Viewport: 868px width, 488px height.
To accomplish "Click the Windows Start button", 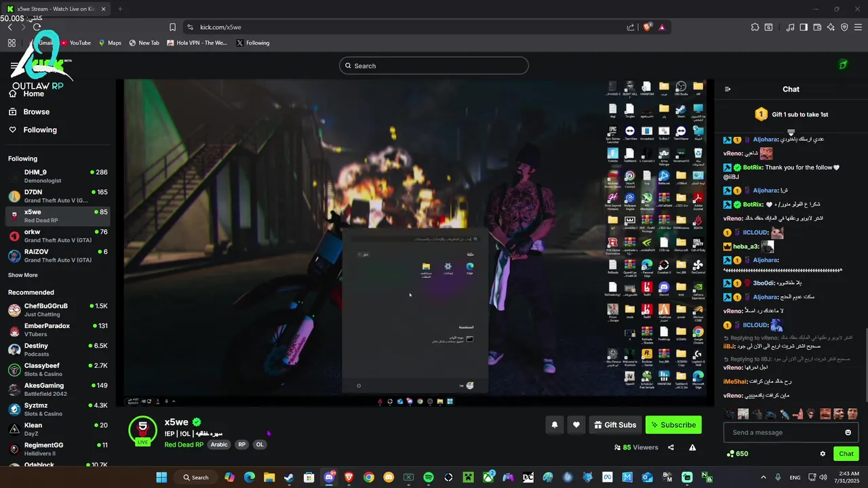I will (x=161, y=478).
